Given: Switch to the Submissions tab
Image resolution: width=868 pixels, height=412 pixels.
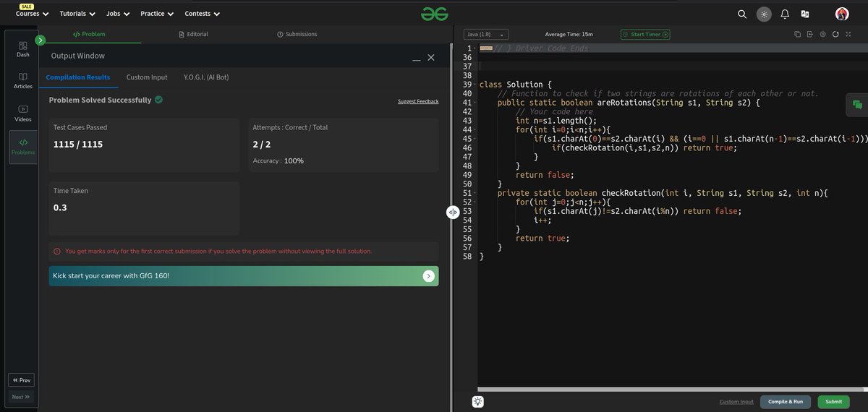Looking at the screenshot, I should pyautogui.click(x=297, y=34).
